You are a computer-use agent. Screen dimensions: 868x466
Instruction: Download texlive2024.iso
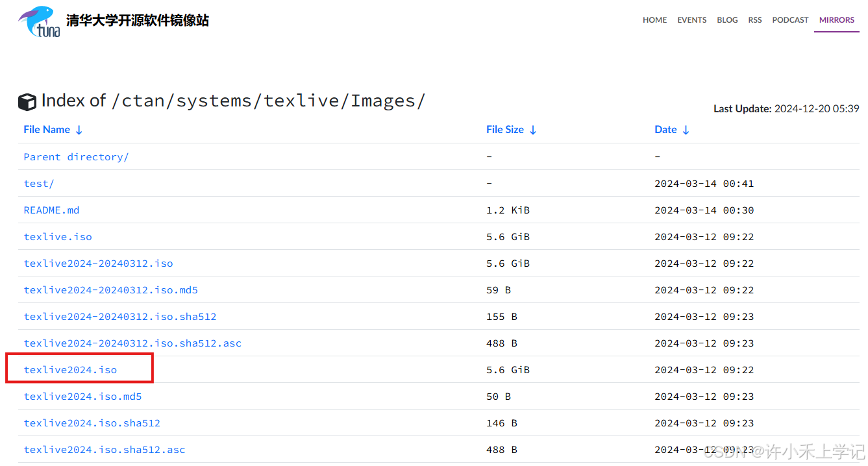70,370
